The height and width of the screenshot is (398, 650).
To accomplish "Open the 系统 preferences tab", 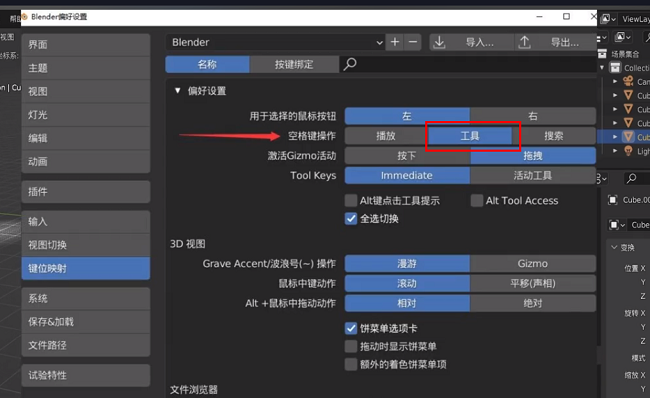I will [x=86, y=298].
